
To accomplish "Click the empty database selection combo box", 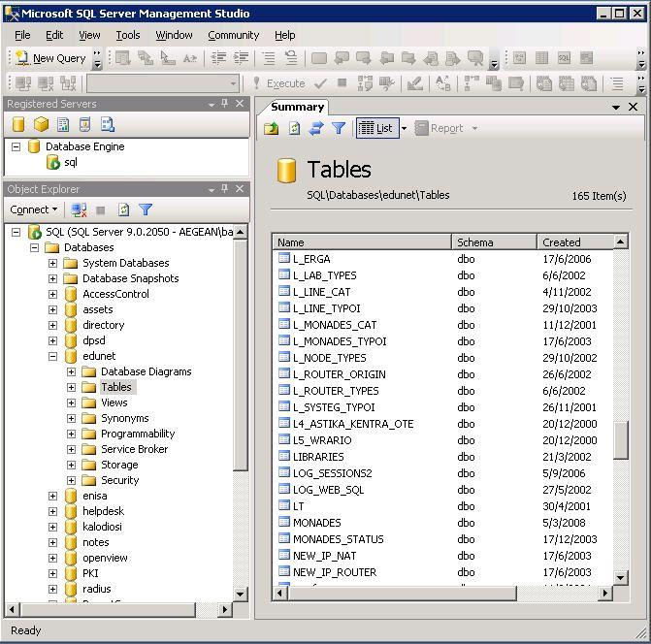I will tap(163, 83).
